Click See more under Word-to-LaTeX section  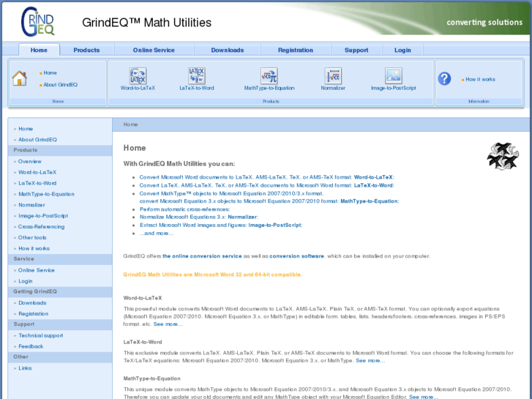168,324
